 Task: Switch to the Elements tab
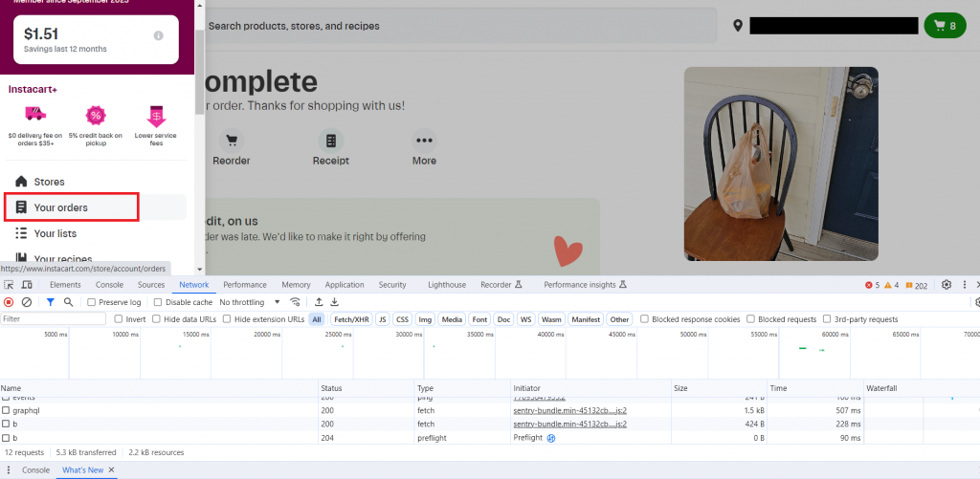click(65, 285)
